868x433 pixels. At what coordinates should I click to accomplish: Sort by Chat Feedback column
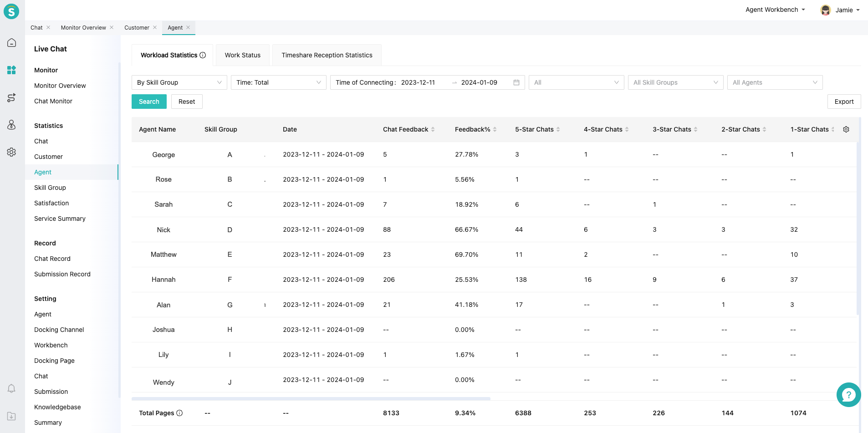tap(433, 129)
